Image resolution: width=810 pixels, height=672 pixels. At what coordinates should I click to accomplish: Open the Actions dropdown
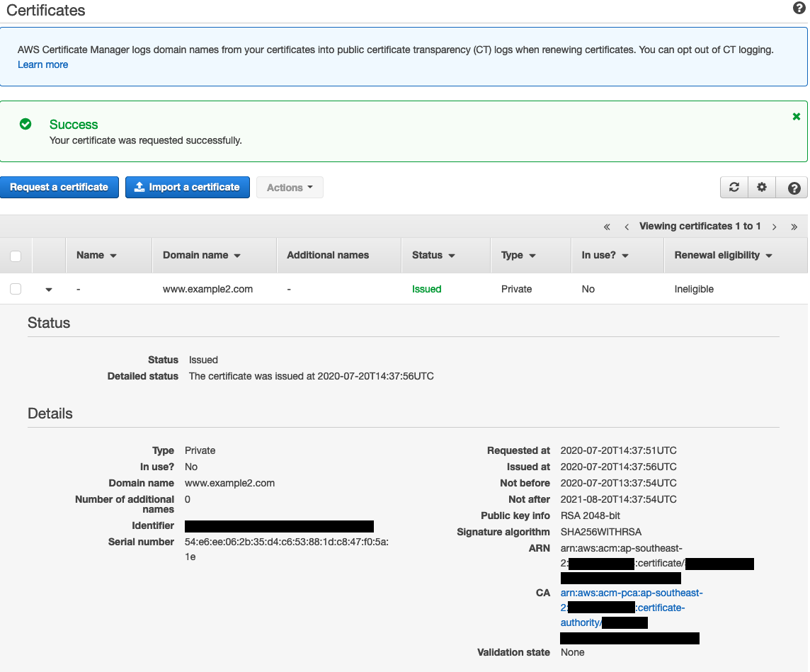pos(290,187)
